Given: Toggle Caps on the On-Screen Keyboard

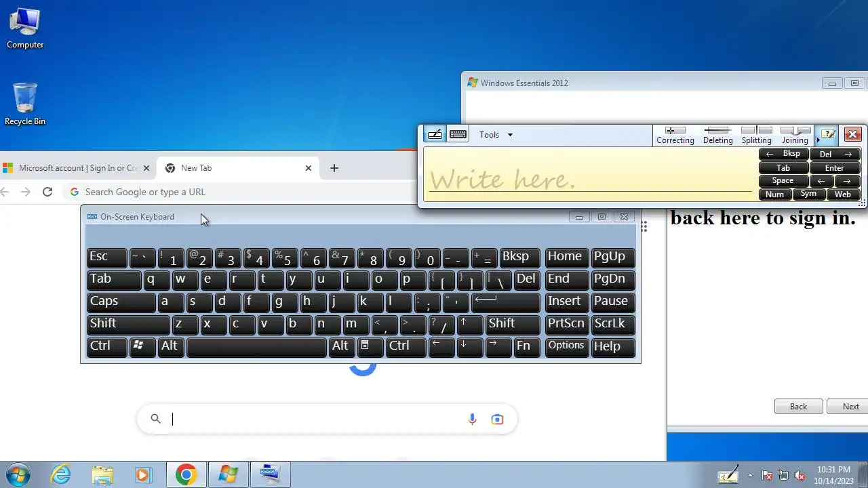Looking at the screenshot, I should 121,302.
